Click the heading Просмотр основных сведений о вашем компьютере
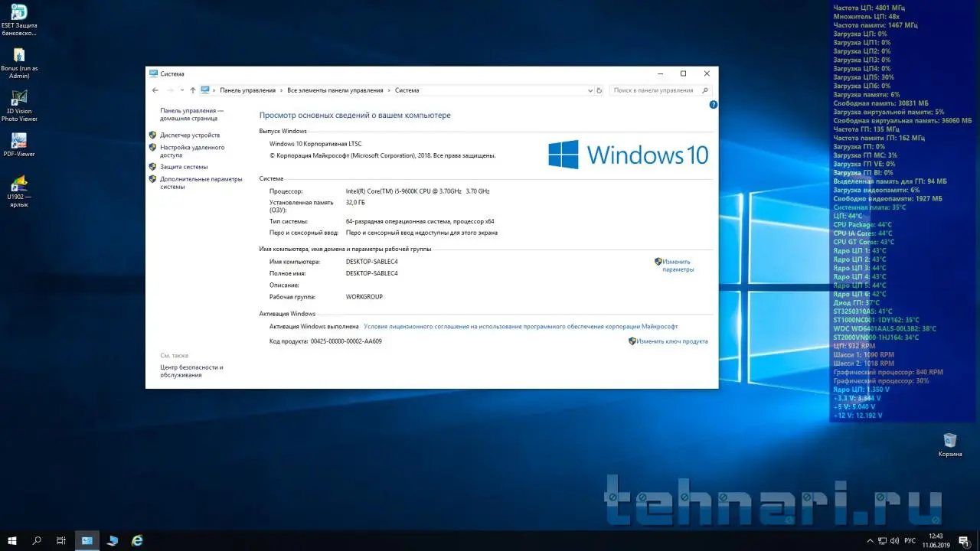The height and width of the screenshot is (551, 980). click(355, 116)
